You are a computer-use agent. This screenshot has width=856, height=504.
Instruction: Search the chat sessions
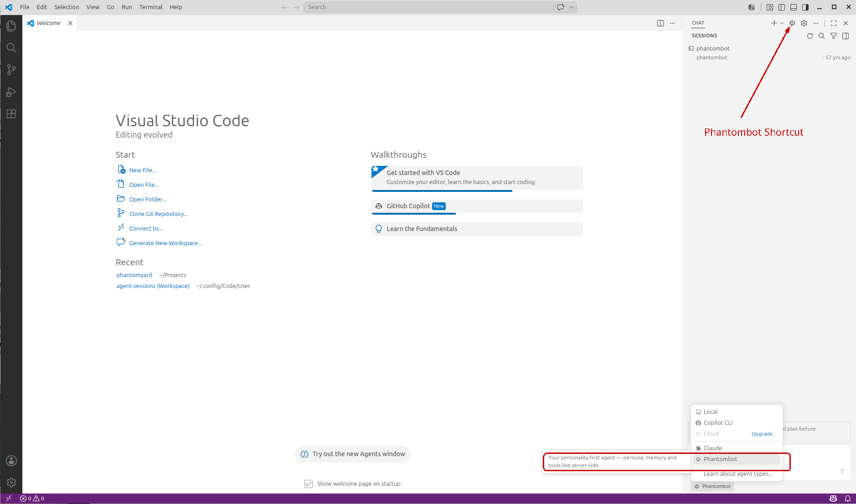(x=822, y=36)
